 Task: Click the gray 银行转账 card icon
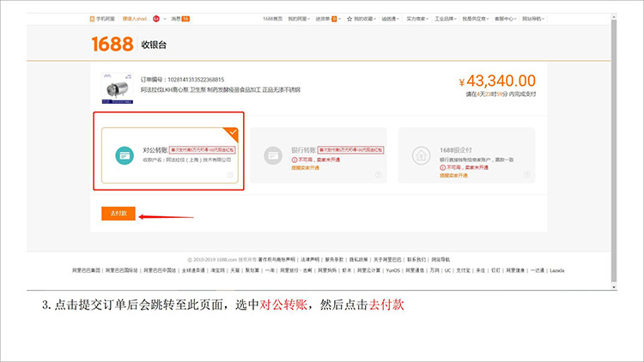(x=273, y=155)
